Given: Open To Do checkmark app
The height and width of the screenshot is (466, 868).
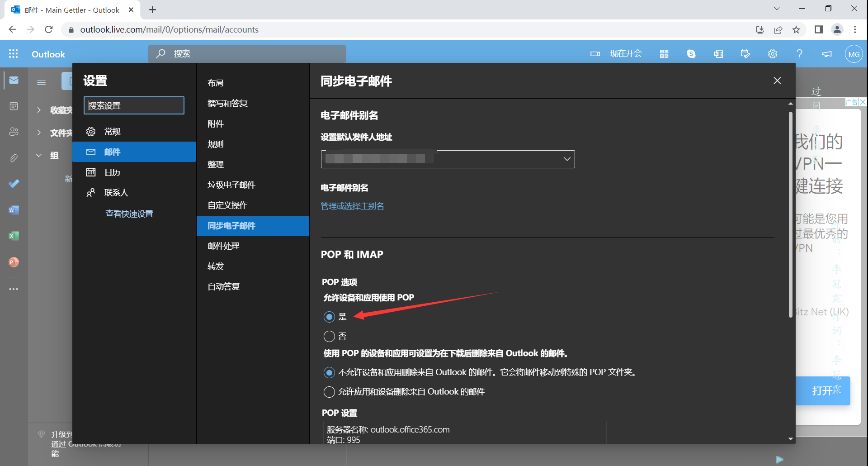Looking at the screenshot, I should click(x=14, y=184).
